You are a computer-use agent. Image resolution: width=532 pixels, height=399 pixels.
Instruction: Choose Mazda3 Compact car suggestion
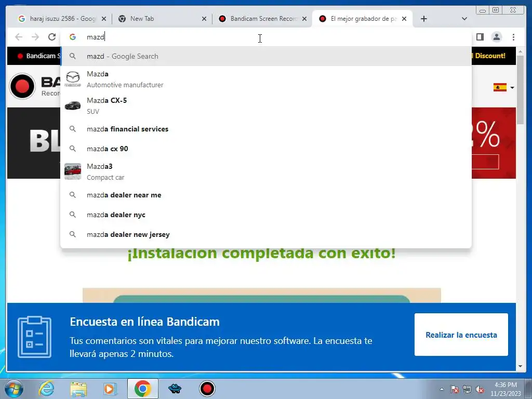265,171
